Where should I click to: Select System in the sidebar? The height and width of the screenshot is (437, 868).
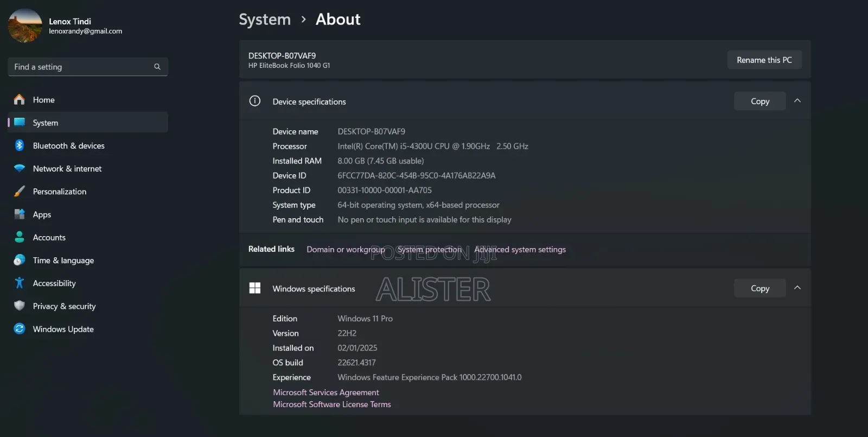tap(88, 122)
